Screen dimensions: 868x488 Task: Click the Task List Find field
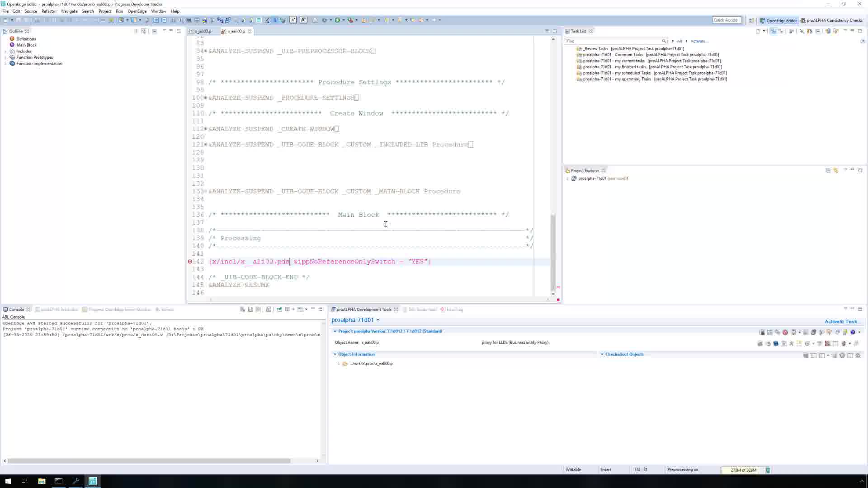pyautogui.click(x=615, y=41)
